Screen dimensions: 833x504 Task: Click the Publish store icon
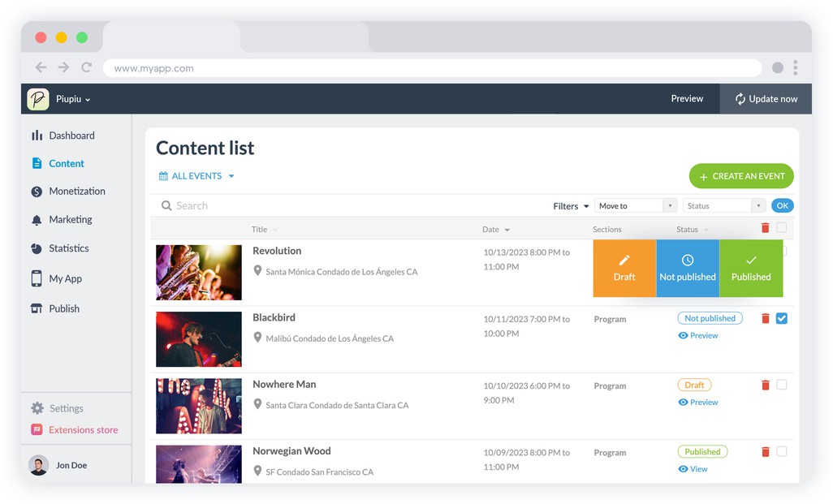pos(37,308)
